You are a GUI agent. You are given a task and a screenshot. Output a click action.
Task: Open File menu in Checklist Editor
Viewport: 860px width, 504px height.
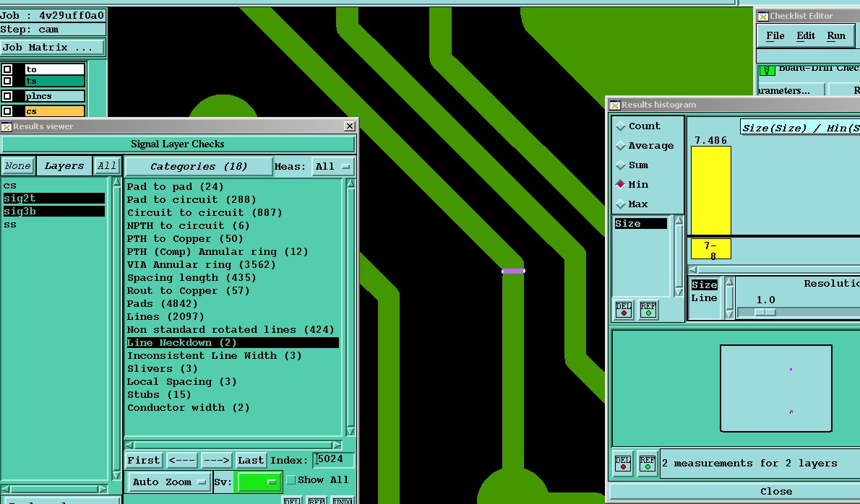pyautogui.click(x=775, y=35)
